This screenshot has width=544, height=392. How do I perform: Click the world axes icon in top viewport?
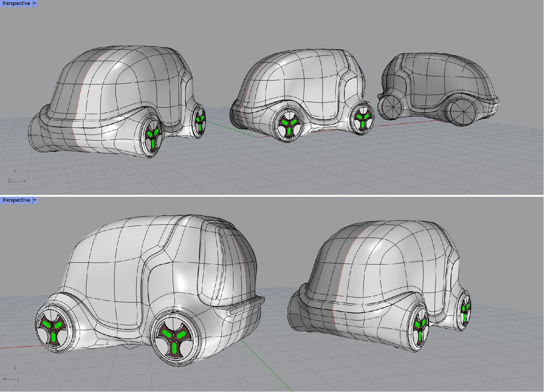[x=16, y=177]
